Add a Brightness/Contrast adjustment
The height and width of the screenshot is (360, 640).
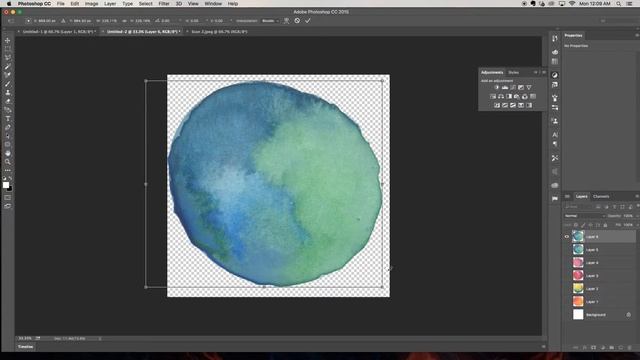(x=497, y=87)
